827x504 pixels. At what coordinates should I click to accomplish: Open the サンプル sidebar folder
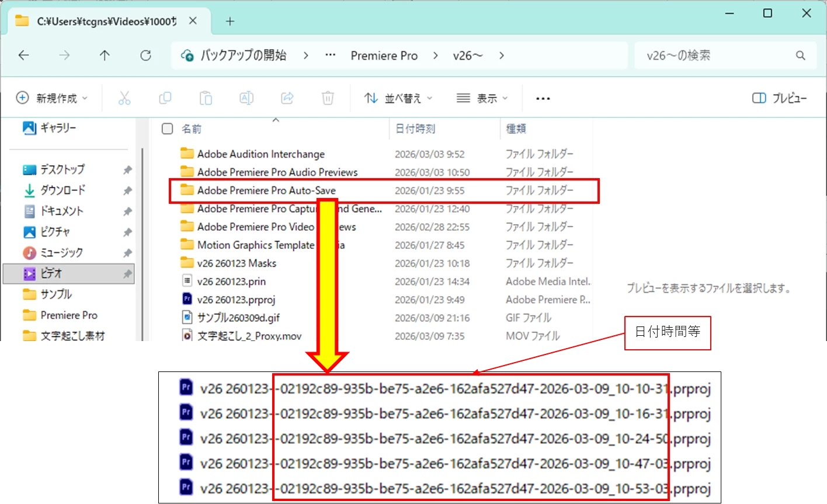47,294
